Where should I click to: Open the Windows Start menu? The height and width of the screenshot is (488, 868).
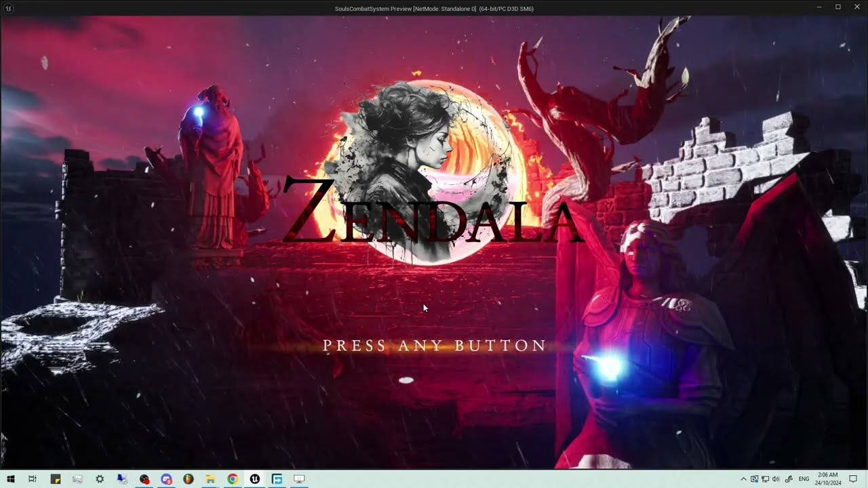(x=11, y=479)
